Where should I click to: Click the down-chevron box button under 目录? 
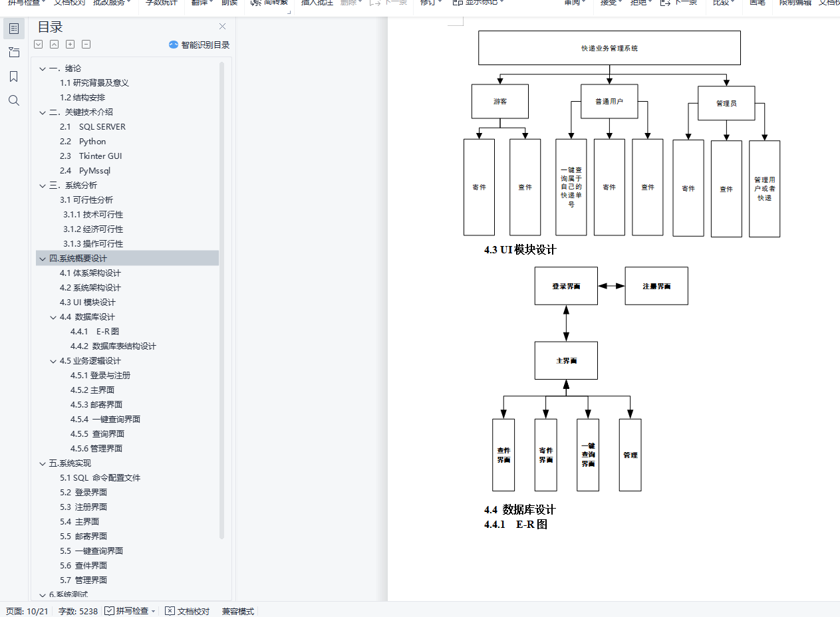click(38, 45)
